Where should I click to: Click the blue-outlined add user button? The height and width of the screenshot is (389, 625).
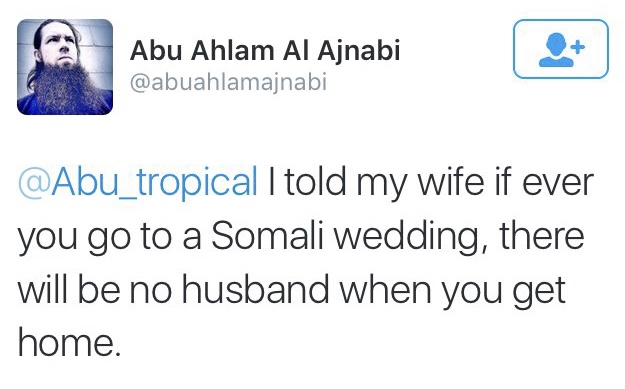pos(561,49)
